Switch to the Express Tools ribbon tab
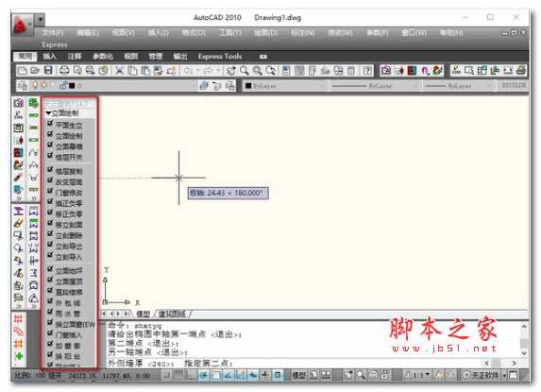This screenshot has height=392, width=541. [220, 57]
